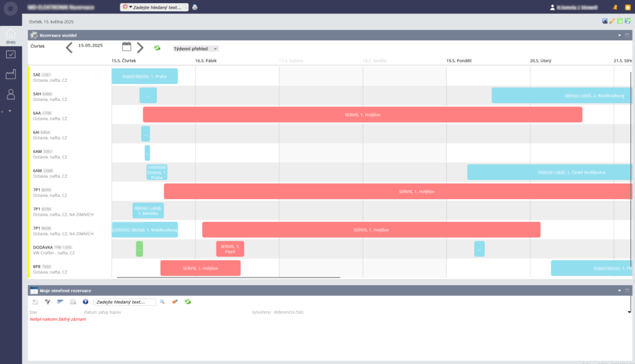Open notifications bell icon

tap(615, 7)
